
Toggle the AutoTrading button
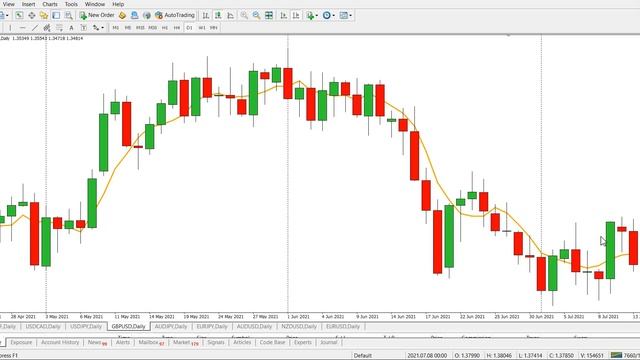click(x=175, y=16)
